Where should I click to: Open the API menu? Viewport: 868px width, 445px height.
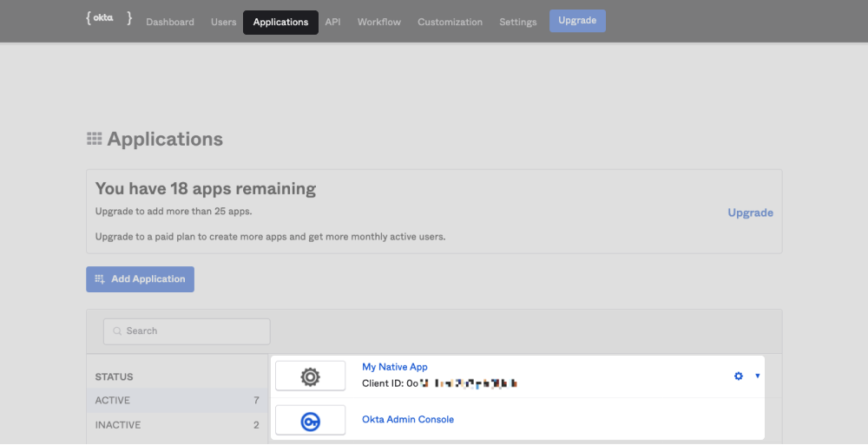pos(332,22)
